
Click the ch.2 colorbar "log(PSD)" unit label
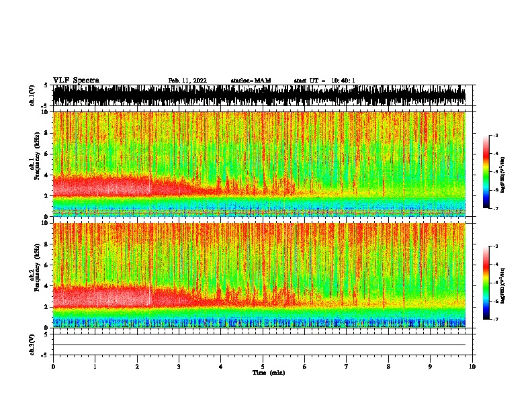tap(502, 286)
